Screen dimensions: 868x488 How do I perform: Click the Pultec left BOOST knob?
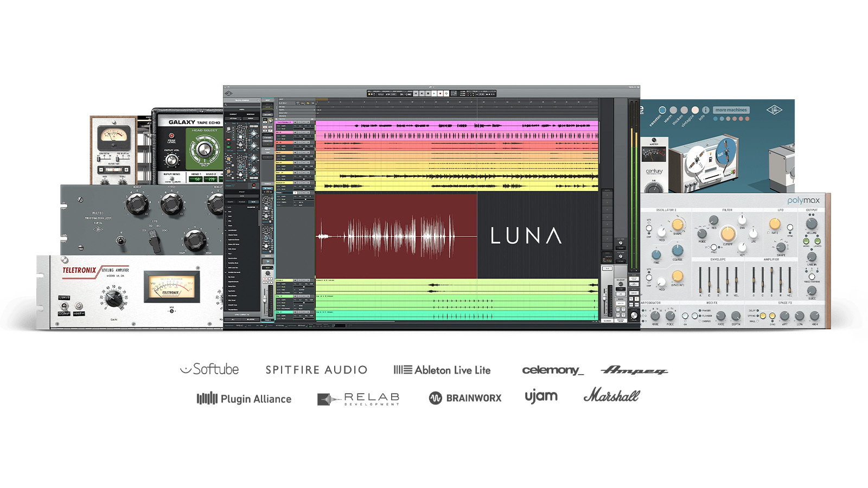pyautogui.click(x=137, y=204)
